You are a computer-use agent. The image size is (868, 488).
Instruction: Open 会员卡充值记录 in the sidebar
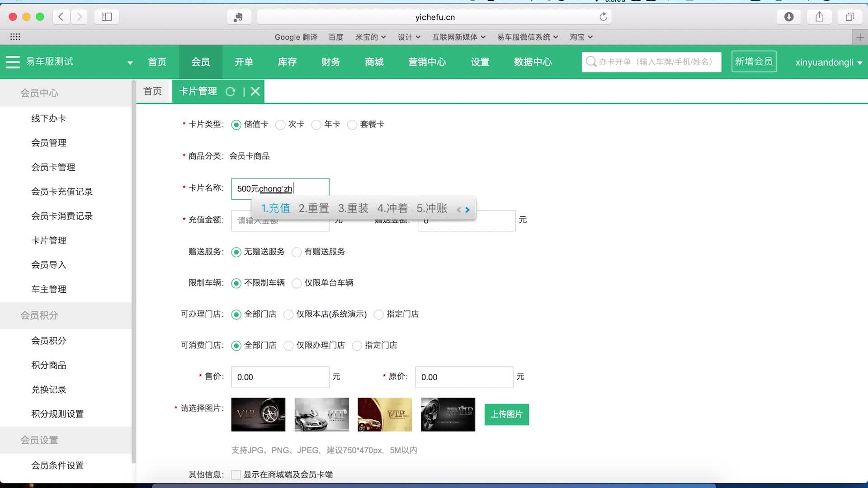coord(62,192)
